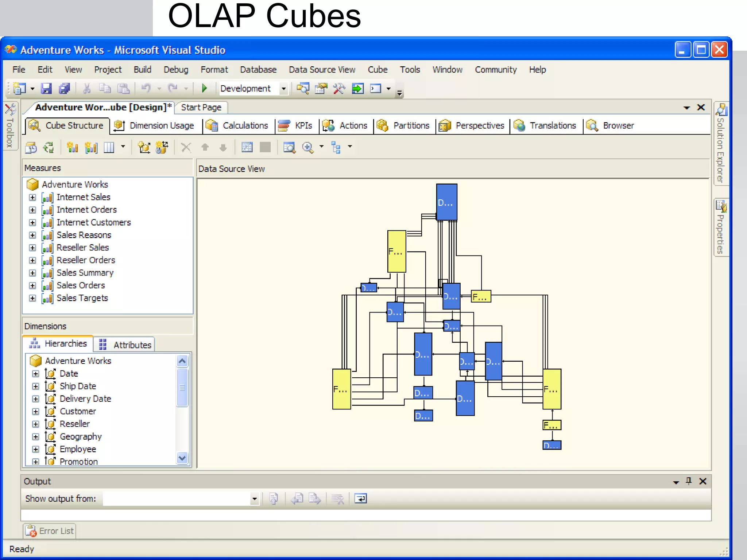747x560 pixels.
Task: Click the Dimensions list scrollbar up arrow
Action: tap(182, 361)
